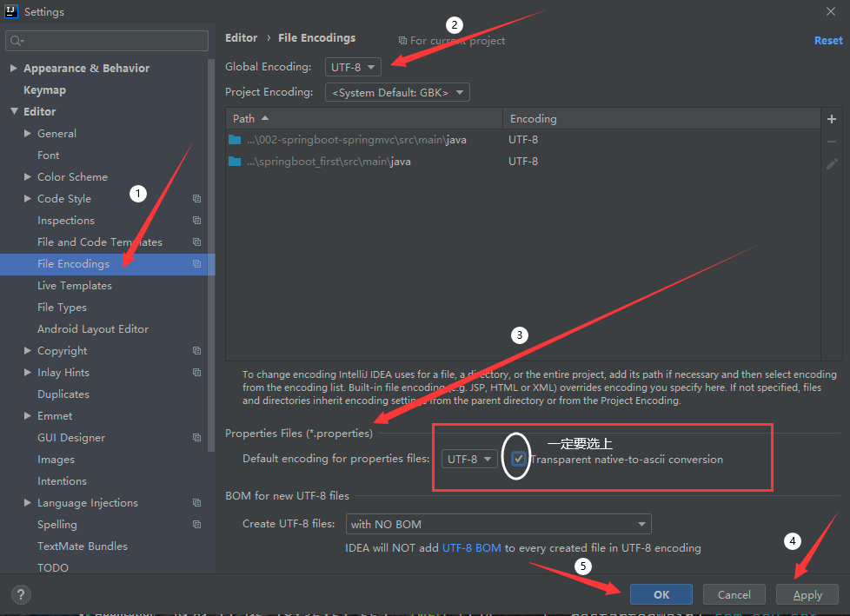Viewport: 850px width, 616px height.
Task: Click folder icon of springboot_first path
Action: click(x=235, y=162)
